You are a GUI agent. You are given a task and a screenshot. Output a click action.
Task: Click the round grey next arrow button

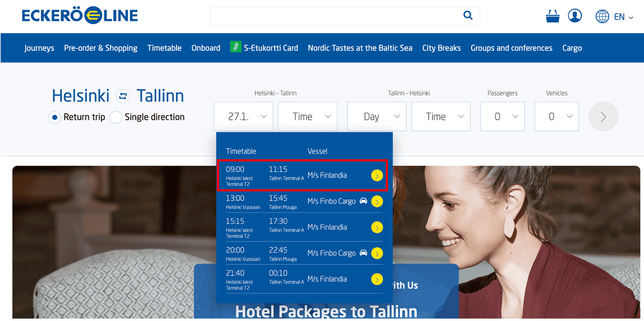[603, 116]
